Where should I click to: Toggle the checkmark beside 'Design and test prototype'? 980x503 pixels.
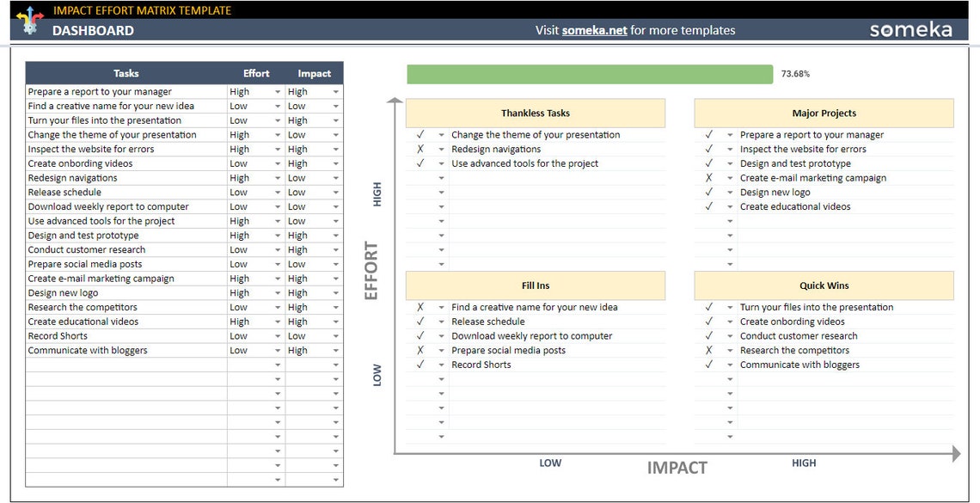pos(710,163)
